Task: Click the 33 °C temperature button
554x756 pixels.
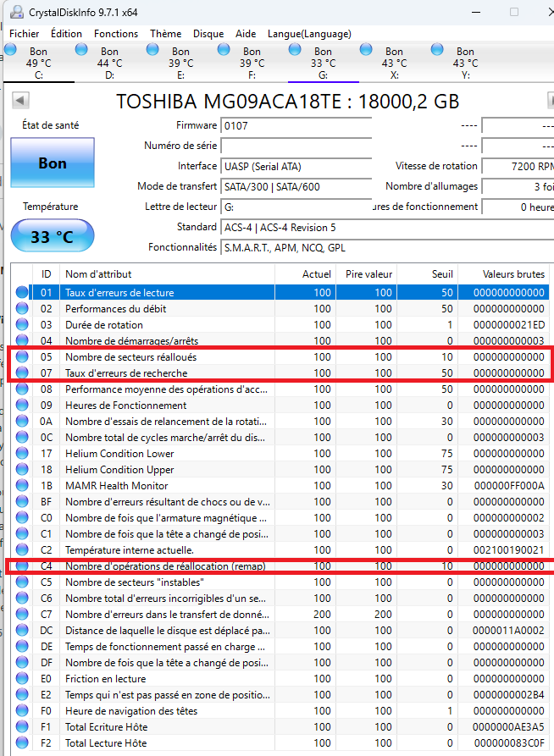Action: pyautogui.click(x=53, y=235)
